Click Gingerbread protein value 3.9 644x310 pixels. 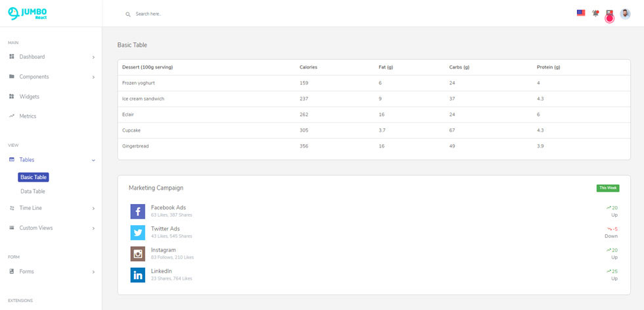pyautogui.click(x=540, y=146)
